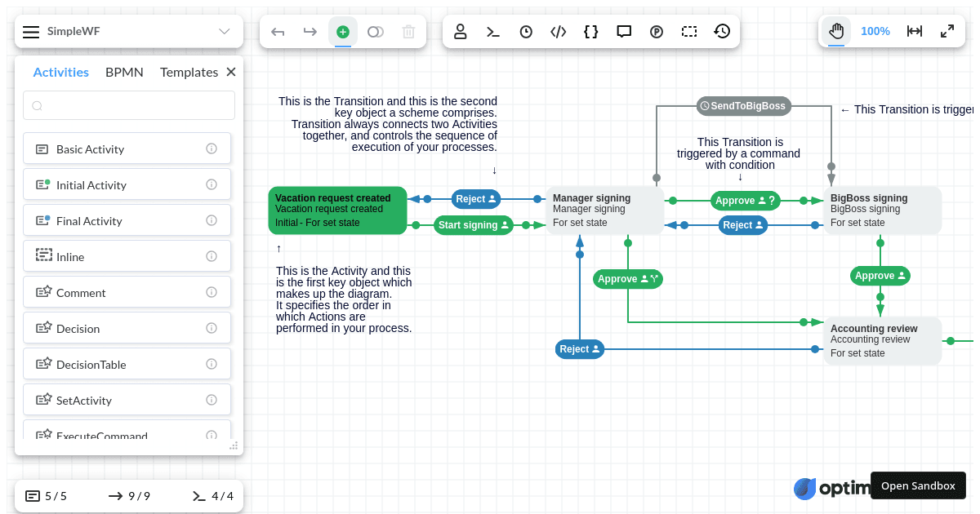Click the SendToBigBoss timer transition

point(743,106)
